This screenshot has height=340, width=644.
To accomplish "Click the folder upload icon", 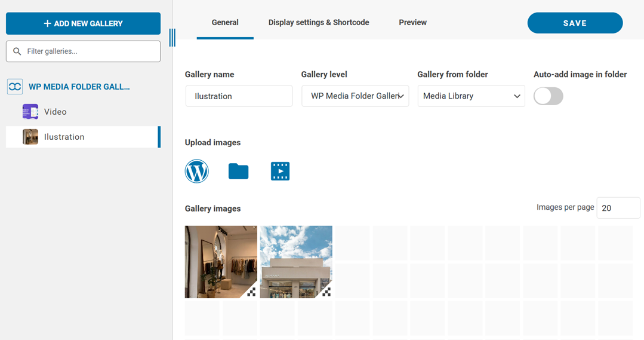I will (x=238, y=171).
